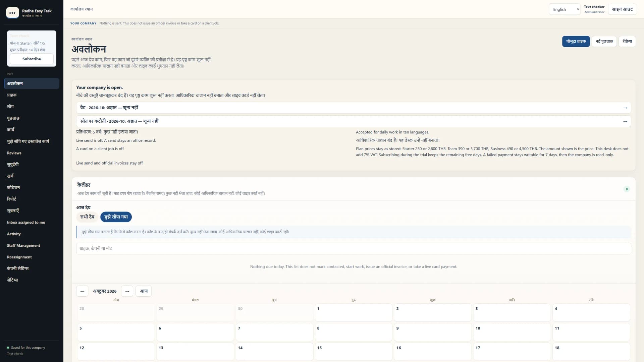Click the नई पूछताछ button

604,42
